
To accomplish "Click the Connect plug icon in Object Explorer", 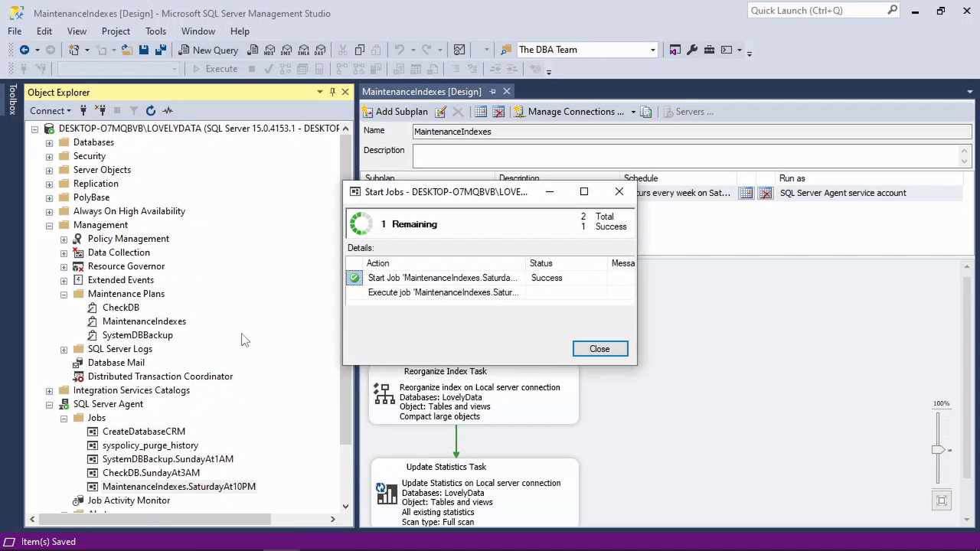I will pyautogui.click(x=83, y=111).
